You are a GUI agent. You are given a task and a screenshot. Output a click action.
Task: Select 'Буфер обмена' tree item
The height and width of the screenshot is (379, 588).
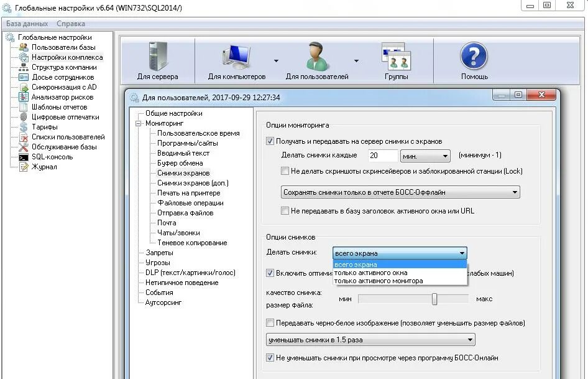coord(180,163)
